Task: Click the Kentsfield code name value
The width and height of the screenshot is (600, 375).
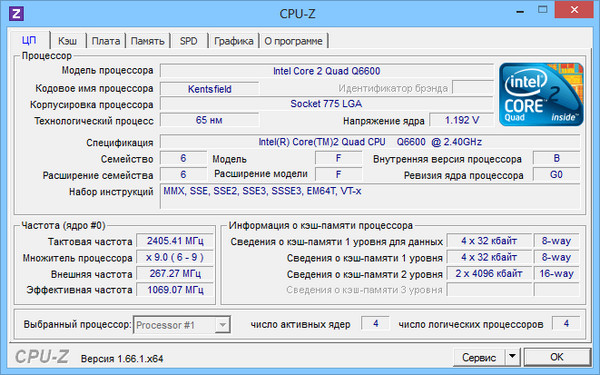Action: 210,89
